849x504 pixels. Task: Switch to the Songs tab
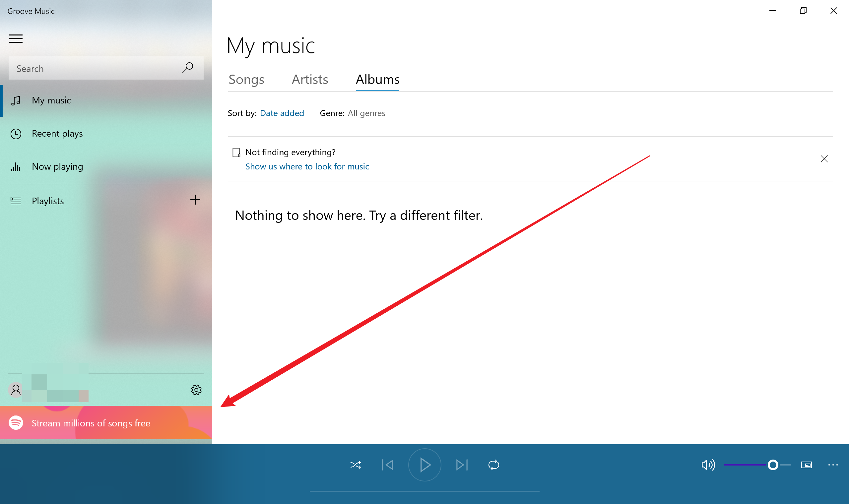coord(246,80)
